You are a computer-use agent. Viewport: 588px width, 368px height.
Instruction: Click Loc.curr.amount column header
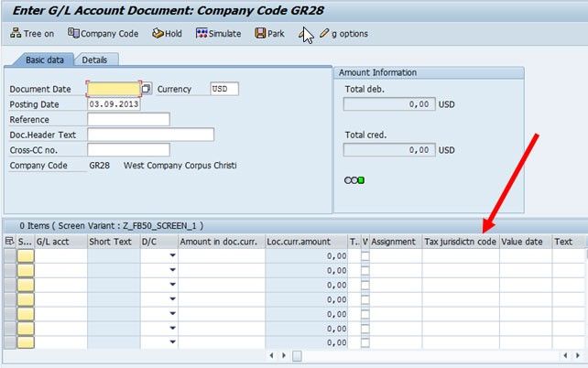pos(307,242)
